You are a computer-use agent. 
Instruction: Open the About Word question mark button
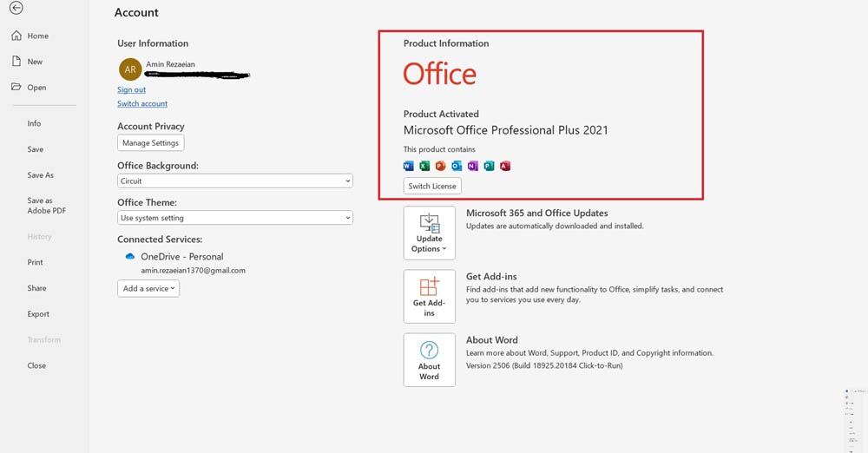click(x=429, y=359)
